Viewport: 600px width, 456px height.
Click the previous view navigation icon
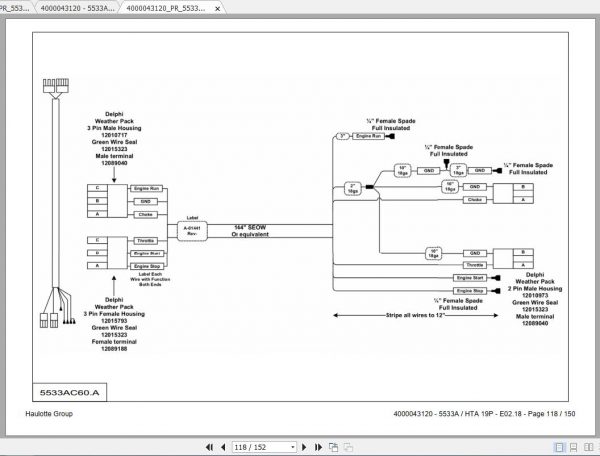point(333,447)
